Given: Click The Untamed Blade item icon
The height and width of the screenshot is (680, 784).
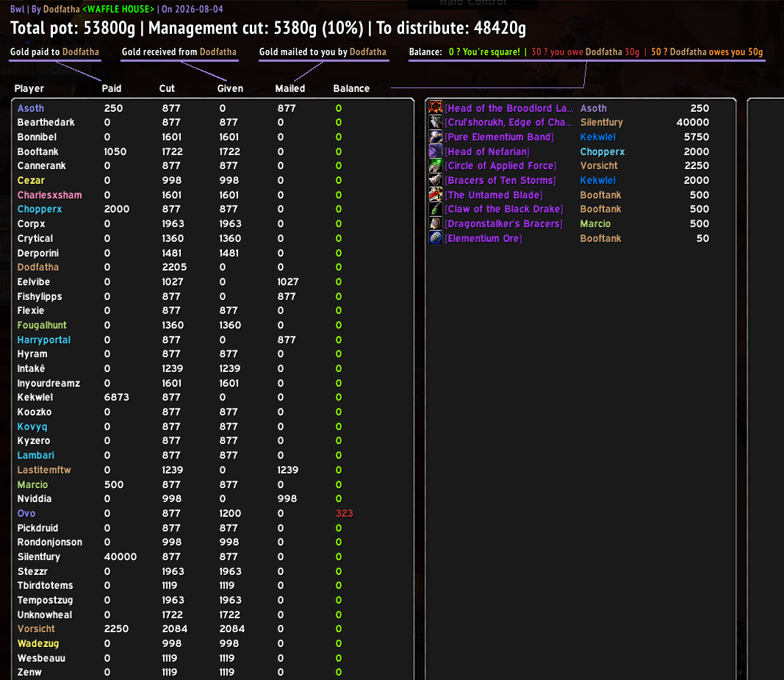Looking at the screenshot, I should [436, 195].
